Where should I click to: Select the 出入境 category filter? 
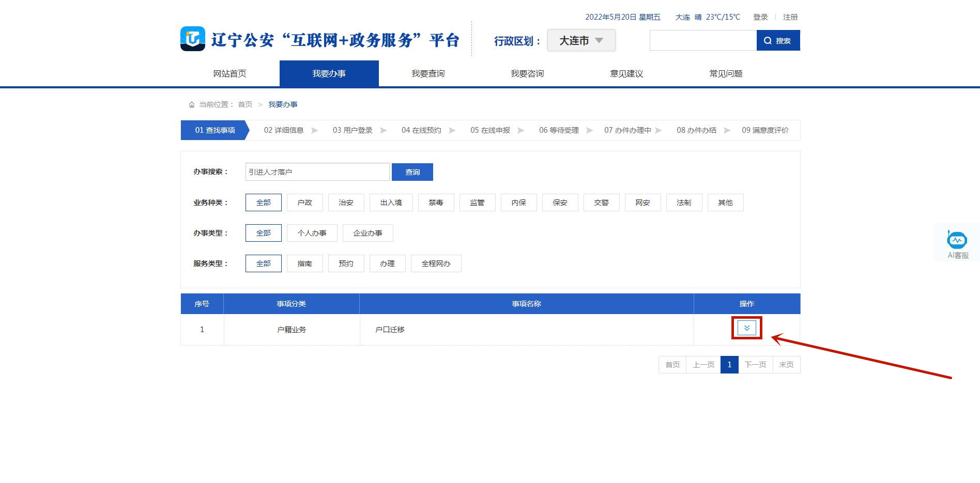[x=391, y=202]
